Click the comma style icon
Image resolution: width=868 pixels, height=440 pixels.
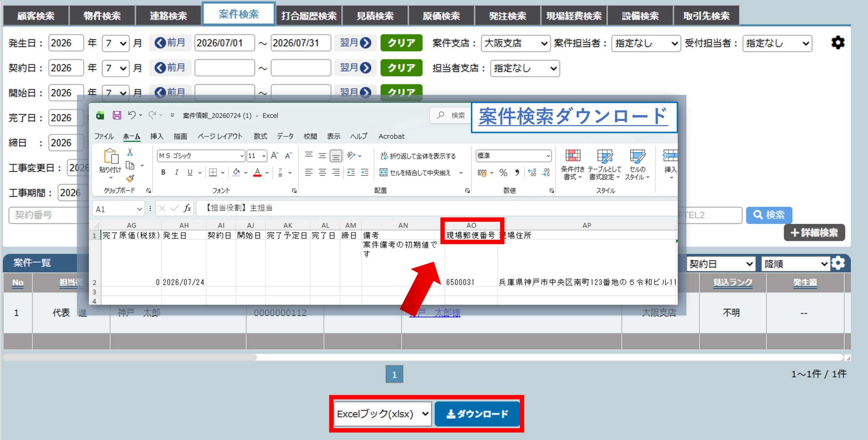(x=517, y=173)
